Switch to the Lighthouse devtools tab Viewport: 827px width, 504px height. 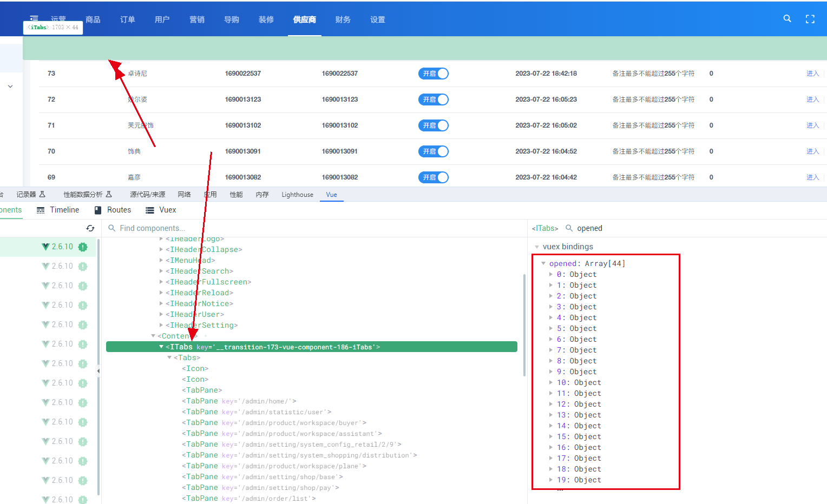coord(297,195)
